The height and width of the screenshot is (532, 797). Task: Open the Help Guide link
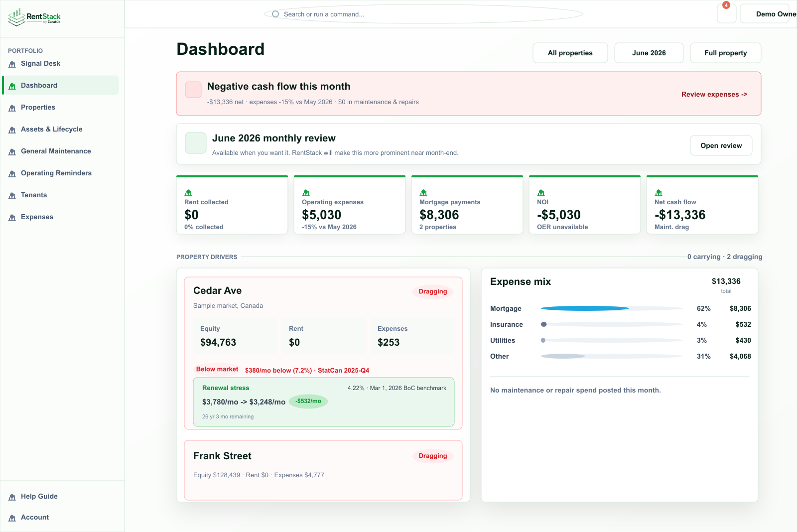point(60,496)
